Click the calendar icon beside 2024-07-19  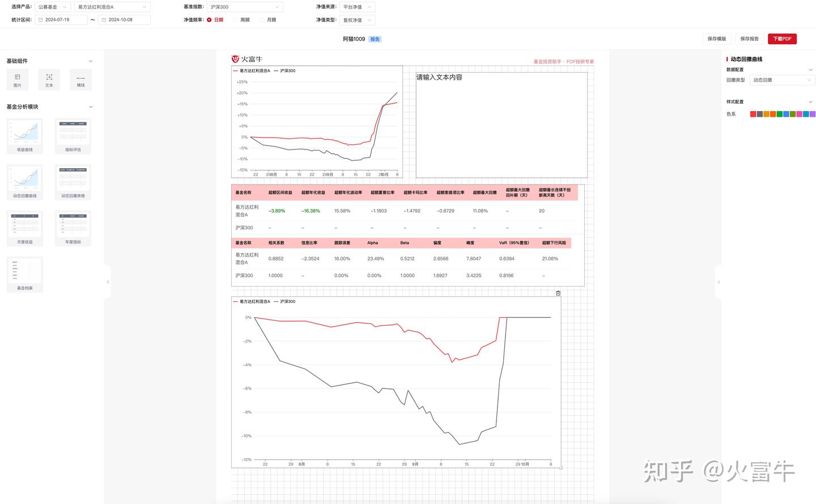[x=40, y=20]
